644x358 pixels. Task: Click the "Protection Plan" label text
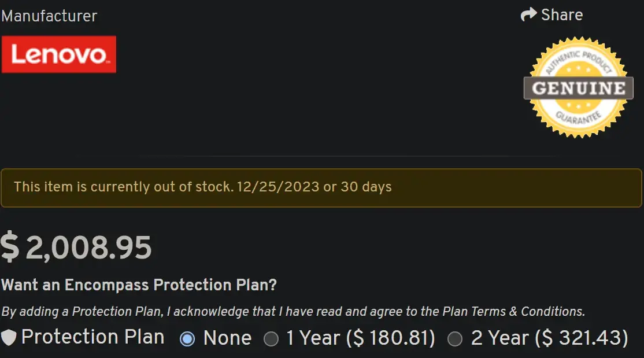92,337
